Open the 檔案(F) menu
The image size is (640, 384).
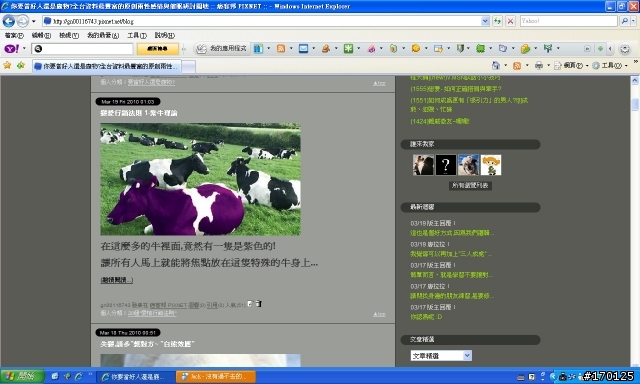pyautogui.click(x=14, y=36)
